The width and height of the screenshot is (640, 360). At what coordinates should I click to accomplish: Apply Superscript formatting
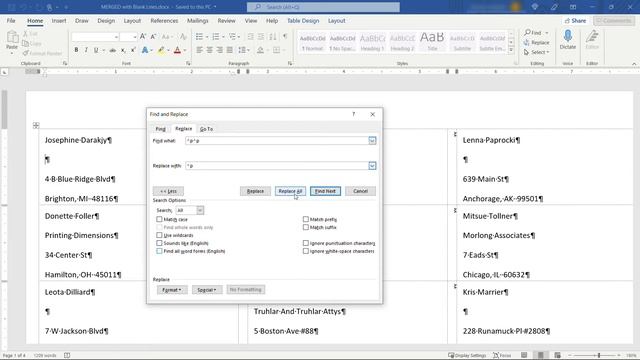click(133, 50)
